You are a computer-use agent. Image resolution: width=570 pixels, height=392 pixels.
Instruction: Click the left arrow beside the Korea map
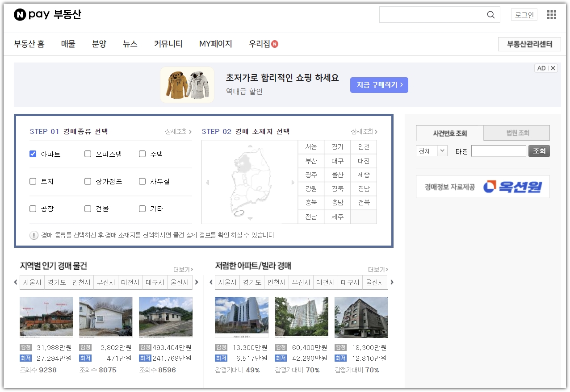[x=206, y=182]
